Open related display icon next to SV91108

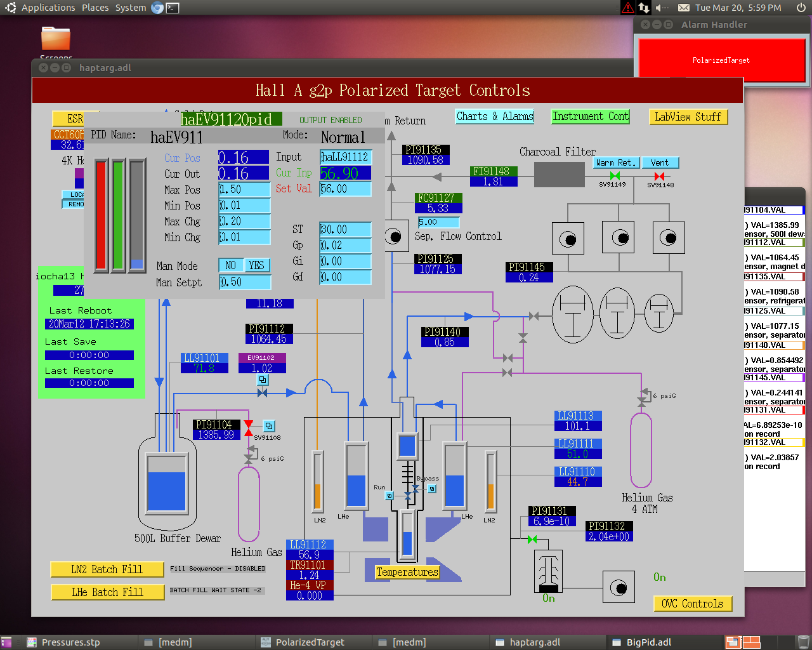click(269, 426)
